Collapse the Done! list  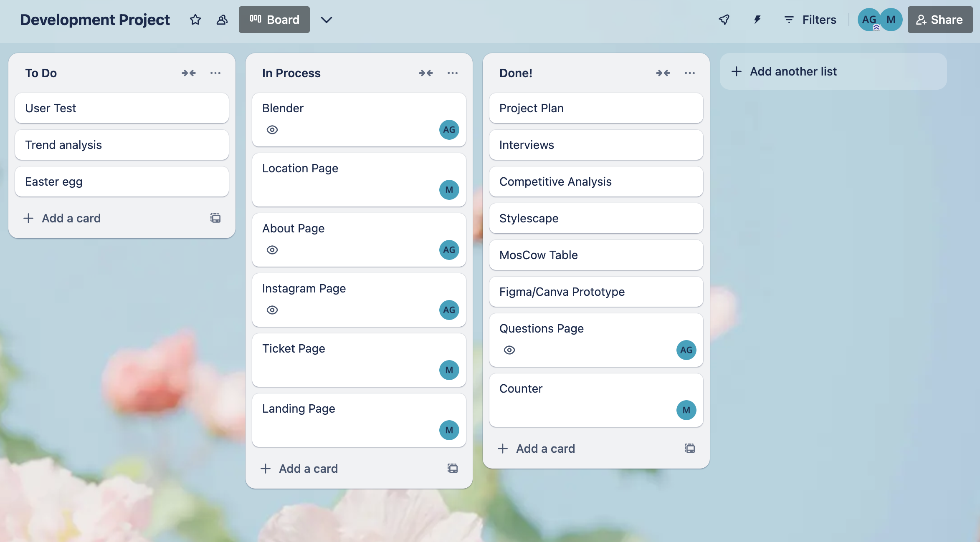pyautogui.click(x=663, y=73)
